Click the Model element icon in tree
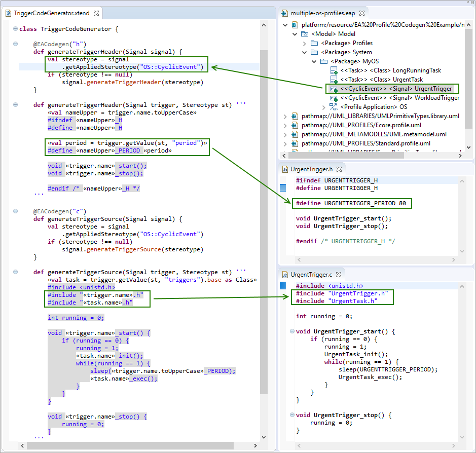The image size is (476, 453). [x=305, y=34]
